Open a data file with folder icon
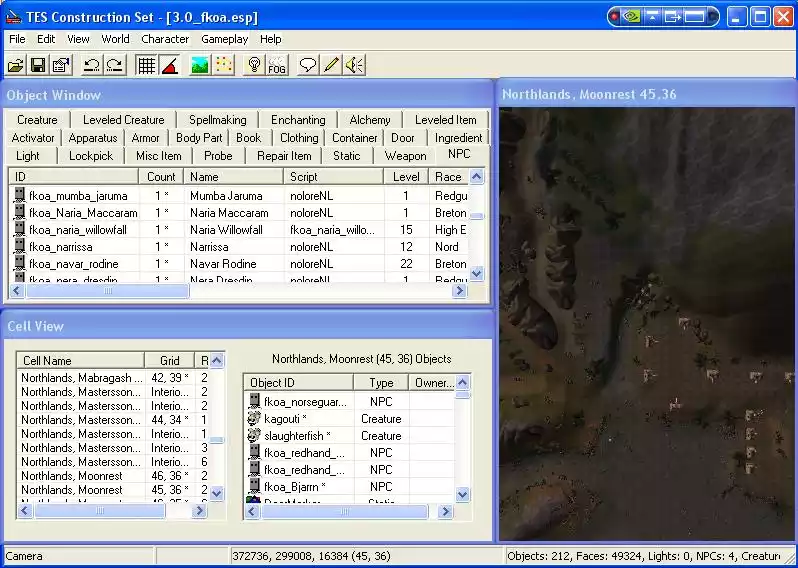The width and height of the screenshot is (798, 568). tap(16, 65)
